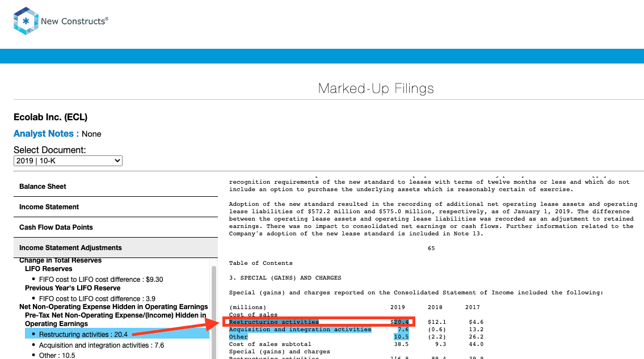Click the highlighted $20.4 value in filing
The height and width of the screenshot is (359, 644).
coord(400,322)
